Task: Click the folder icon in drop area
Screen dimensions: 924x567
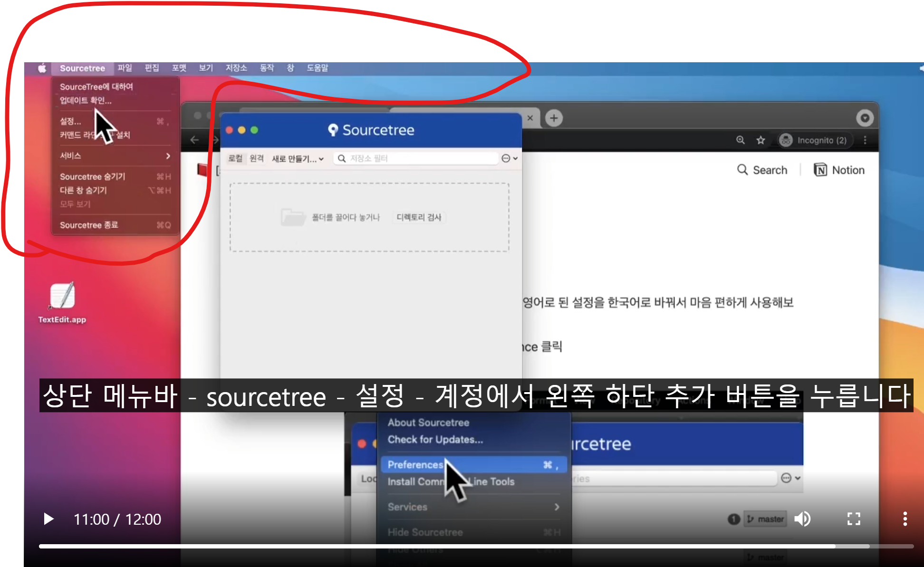Action: 293,217
